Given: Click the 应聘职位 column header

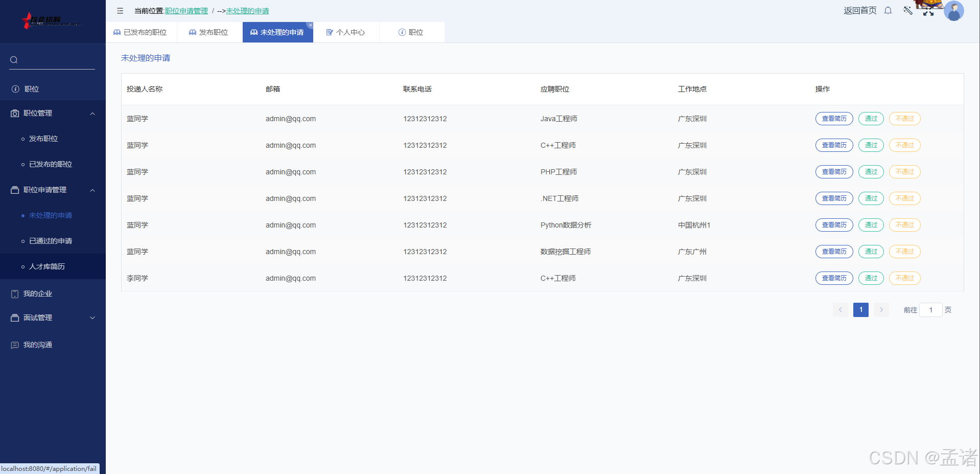Looking at the screenshot, I should tap(555, 89).
